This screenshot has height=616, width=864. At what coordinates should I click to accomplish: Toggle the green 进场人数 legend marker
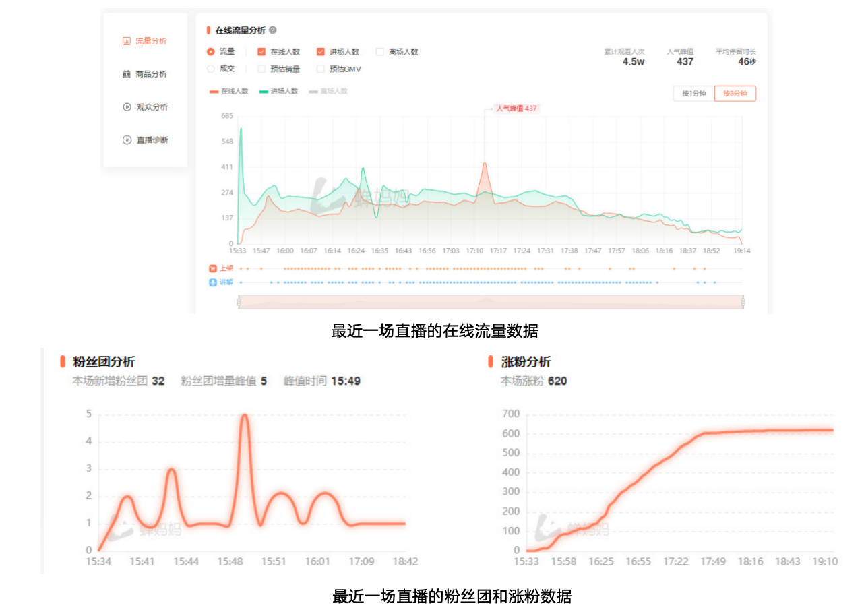click(x=264, y=92)
